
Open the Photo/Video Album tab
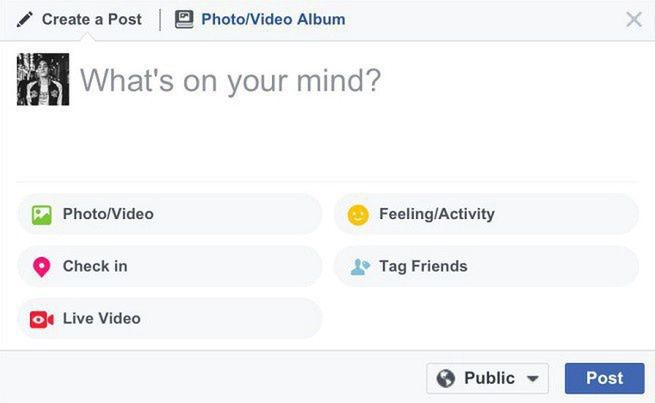tap(272, 19)
